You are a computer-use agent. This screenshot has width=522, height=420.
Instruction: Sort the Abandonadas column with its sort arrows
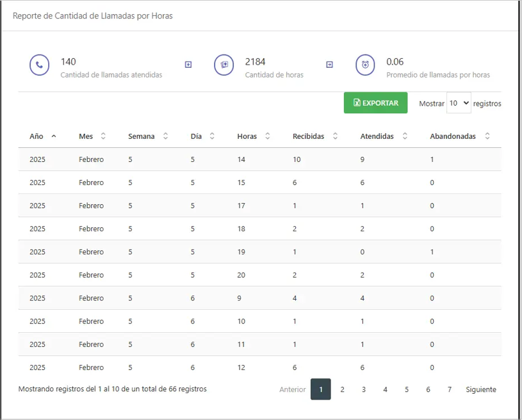[487, 136]
